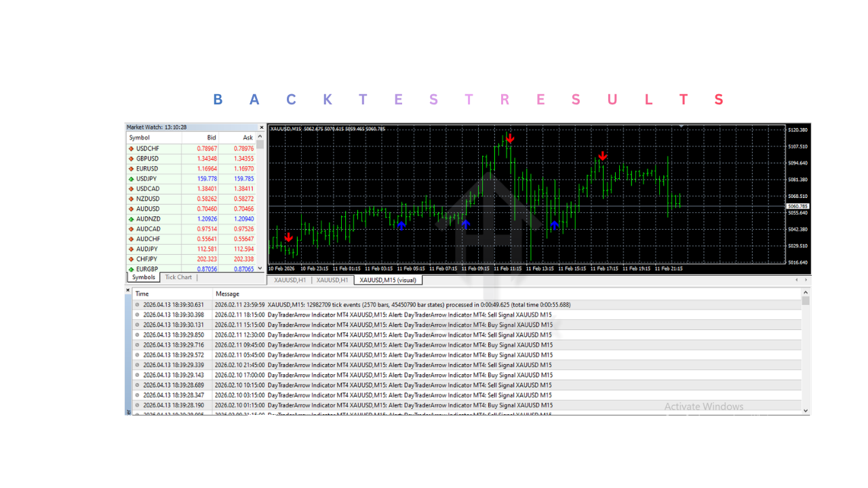Sort Market Watch by the Bid column header

211,137
